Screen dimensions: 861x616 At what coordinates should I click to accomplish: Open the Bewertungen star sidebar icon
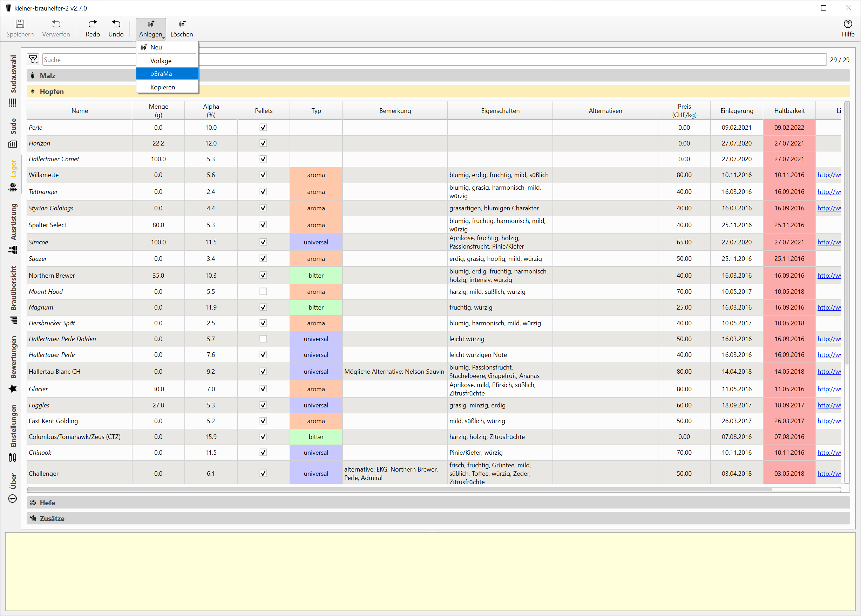click(x=13, y=389)
